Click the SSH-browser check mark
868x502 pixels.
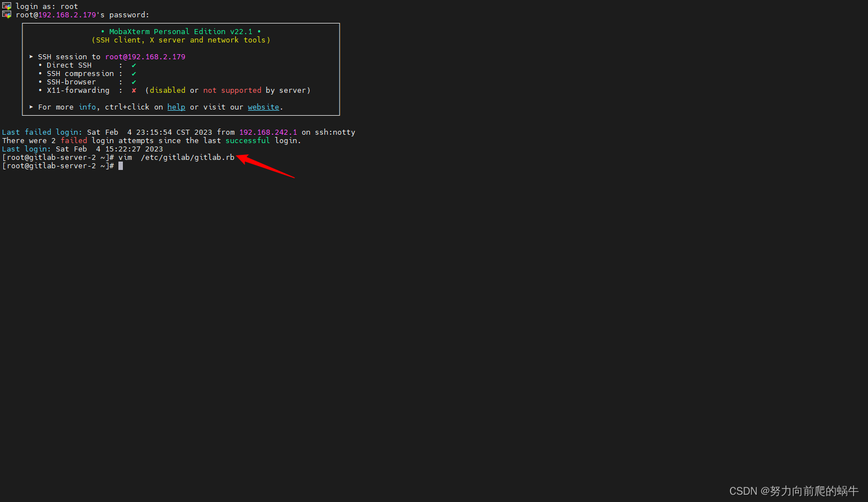tap(134, 82)
